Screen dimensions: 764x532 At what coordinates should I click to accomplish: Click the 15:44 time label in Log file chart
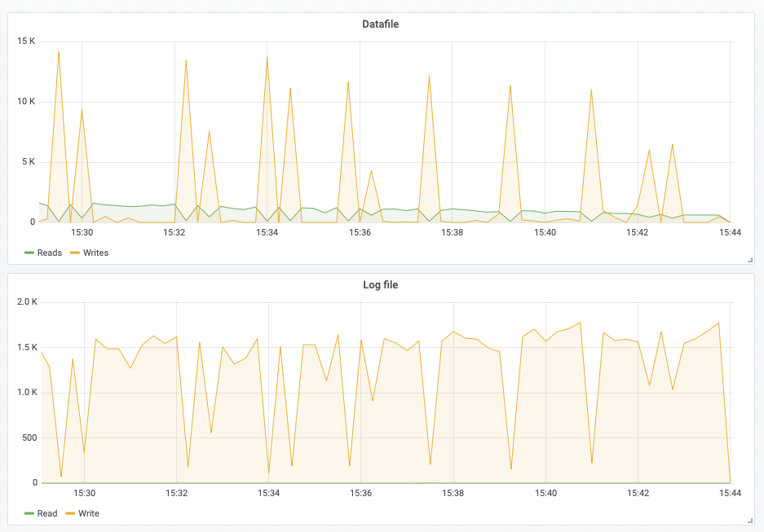730,493
